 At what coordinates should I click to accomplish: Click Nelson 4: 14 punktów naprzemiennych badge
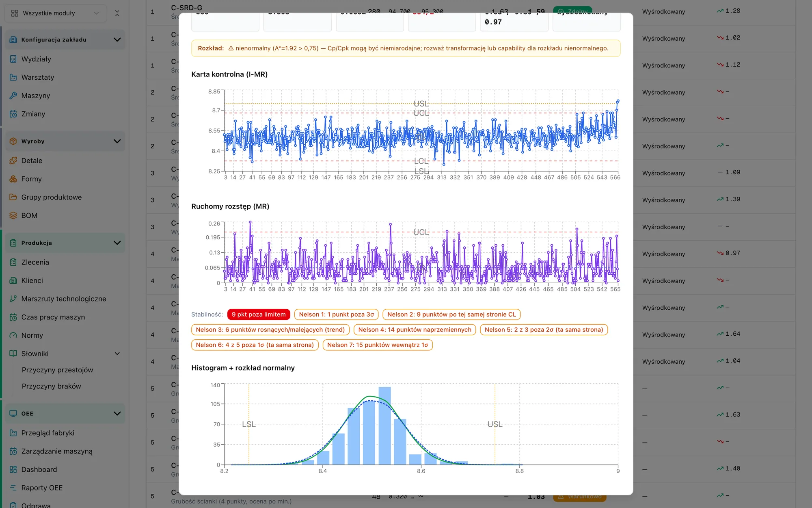coord(415,330)
